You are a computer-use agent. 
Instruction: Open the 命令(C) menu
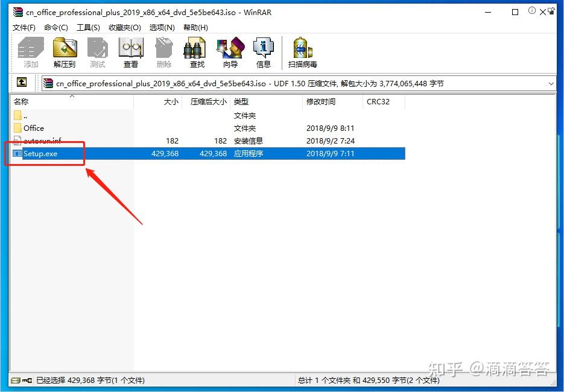55,27
